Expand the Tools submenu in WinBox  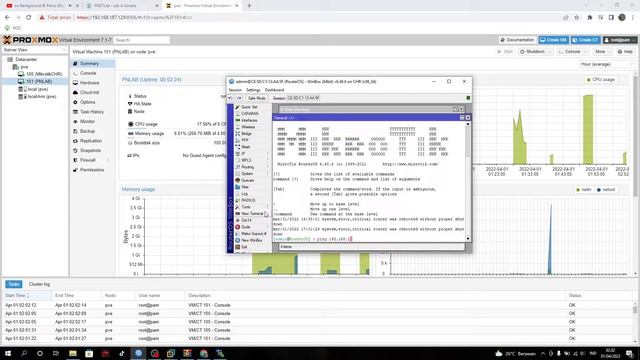pyautogui.click(x=252, y=207)
